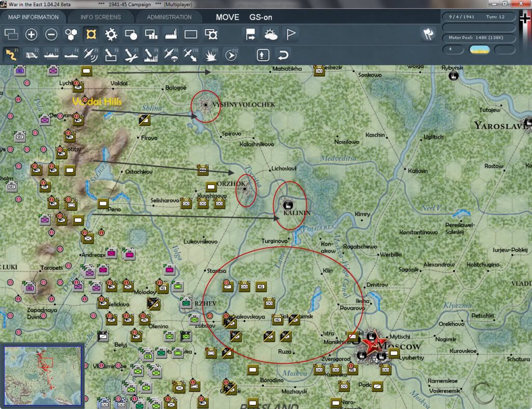Image resolution: width=532 pixels, height=409 pixels.
Task: Select F9 air transport parachute icon
Action: tap(171, 55)
